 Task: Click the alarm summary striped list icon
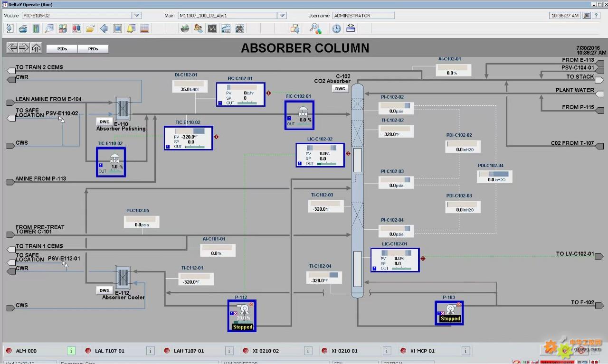(x=144, y=28)
